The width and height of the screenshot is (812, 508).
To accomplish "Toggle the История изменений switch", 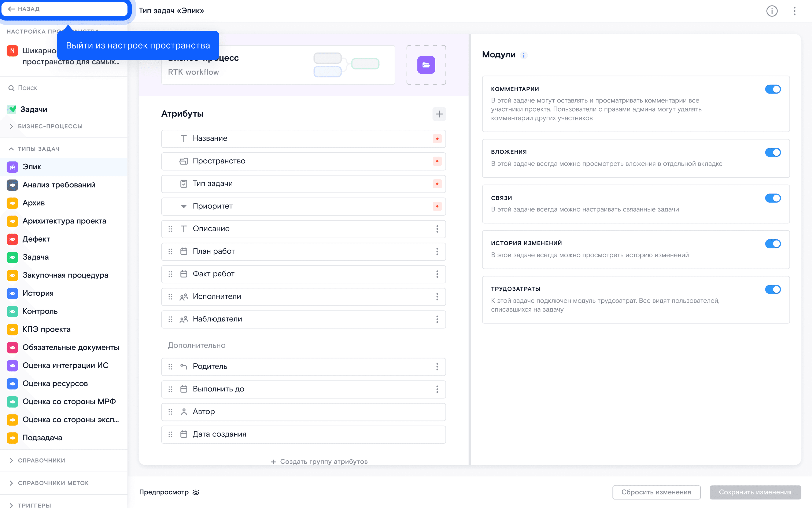I will point(773,244).
